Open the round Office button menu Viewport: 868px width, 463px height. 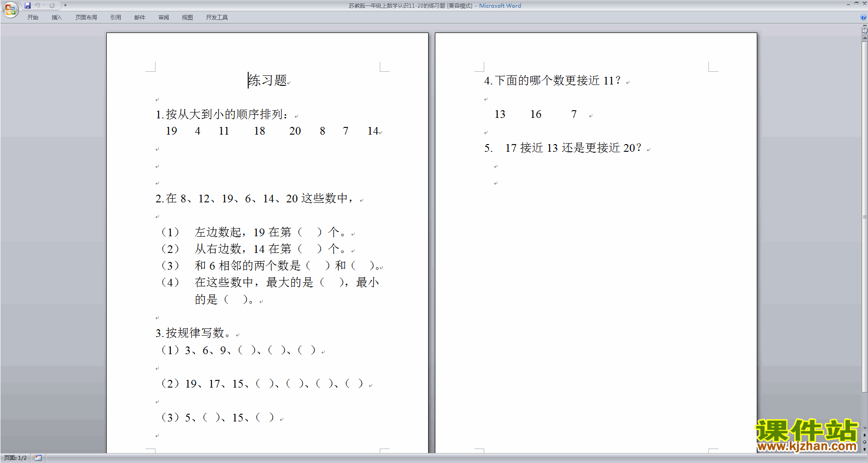10,9
